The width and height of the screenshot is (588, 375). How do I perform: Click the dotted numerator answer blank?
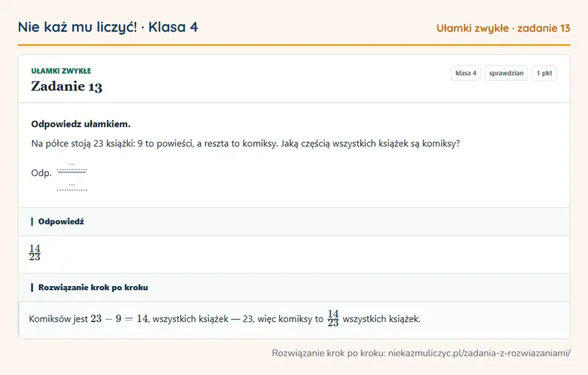pos(72,167)
